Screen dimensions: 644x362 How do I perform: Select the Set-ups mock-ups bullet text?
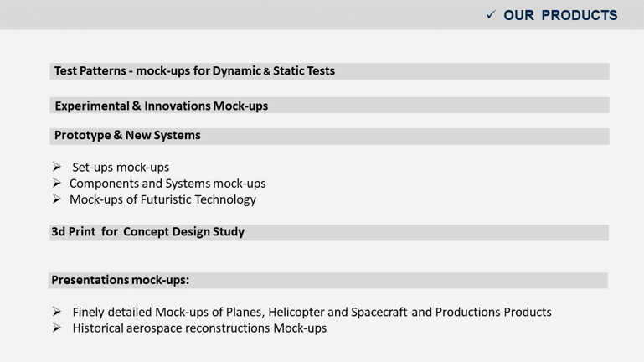[x=121, y=168]
